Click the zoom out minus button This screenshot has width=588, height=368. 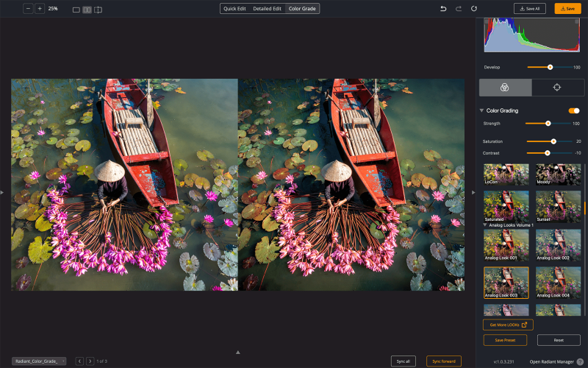click(x=28, y=8)
